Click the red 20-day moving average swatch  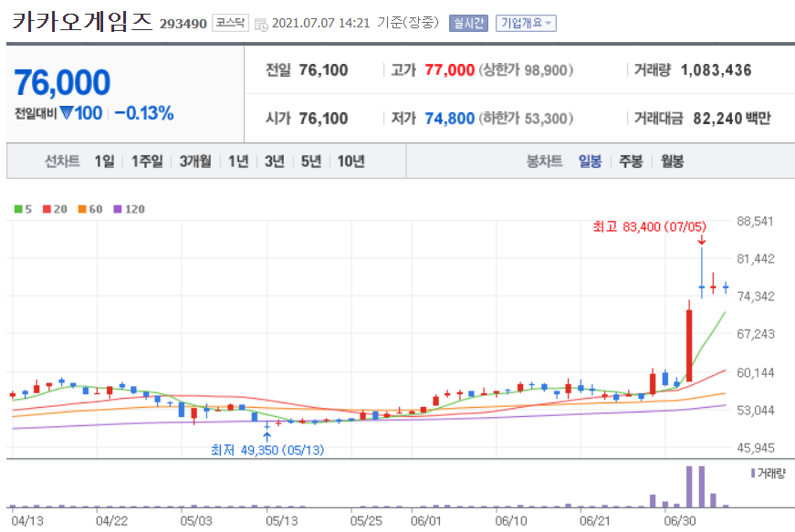47,209
